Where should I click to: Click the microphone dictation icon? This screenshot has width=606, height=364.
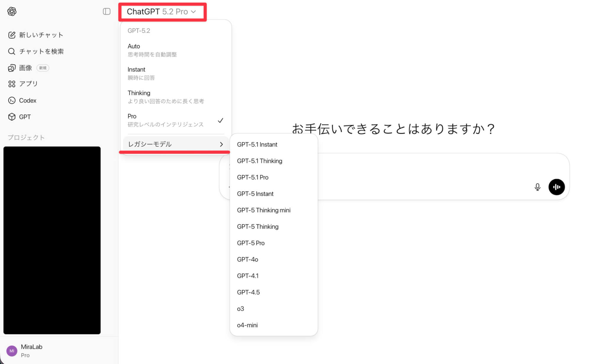[537, 187]
